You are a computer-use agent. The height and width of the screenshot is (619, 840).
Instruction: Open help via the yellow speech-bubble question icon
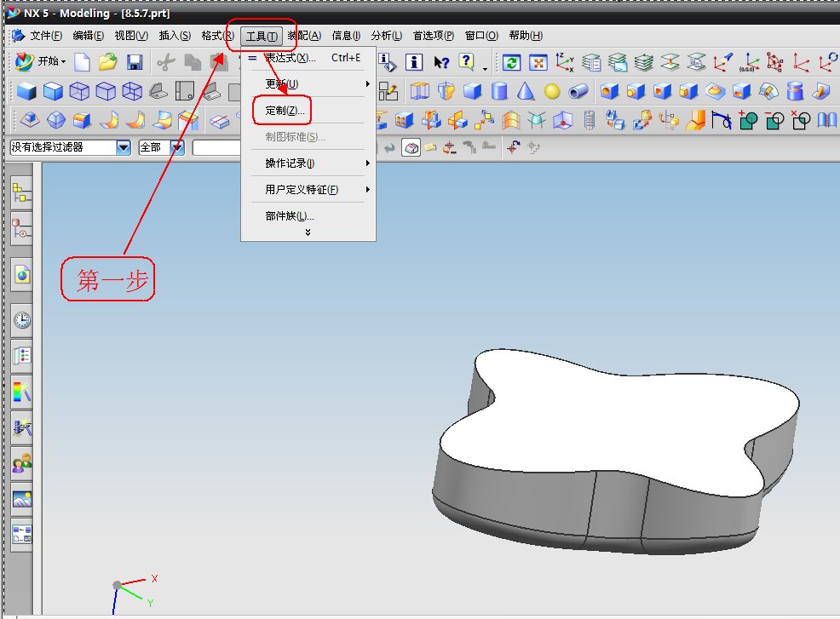467,62
